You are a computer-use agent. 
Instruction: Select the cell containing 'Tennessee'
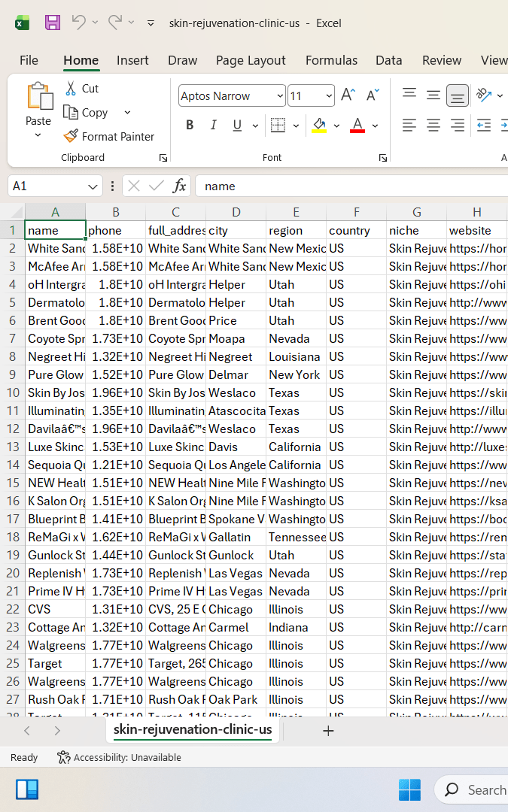(296, 537)
